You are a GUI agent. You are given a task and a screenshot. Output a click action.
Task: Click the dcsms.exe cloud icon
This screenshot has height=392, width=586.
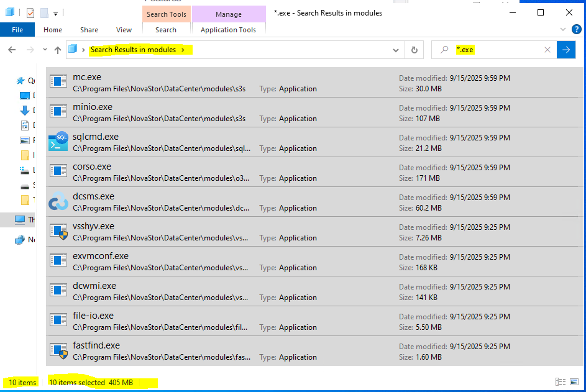pos(58,201)
